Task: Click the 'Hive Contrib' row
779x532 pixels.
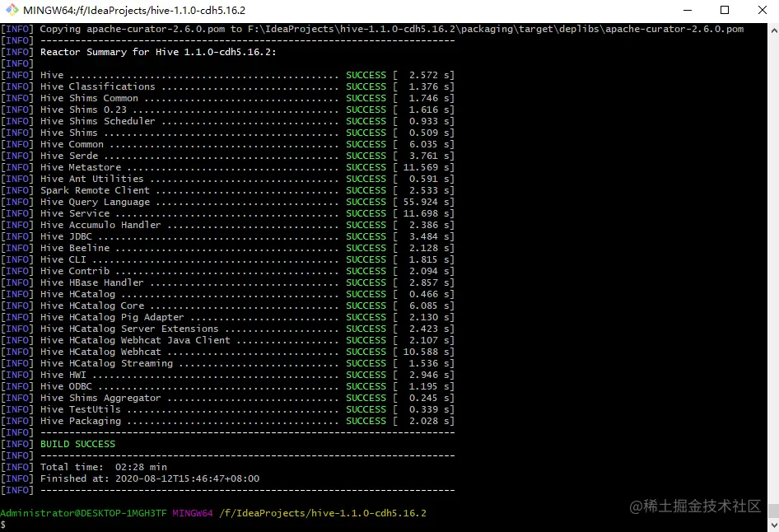Action: [x=227, y=271]
